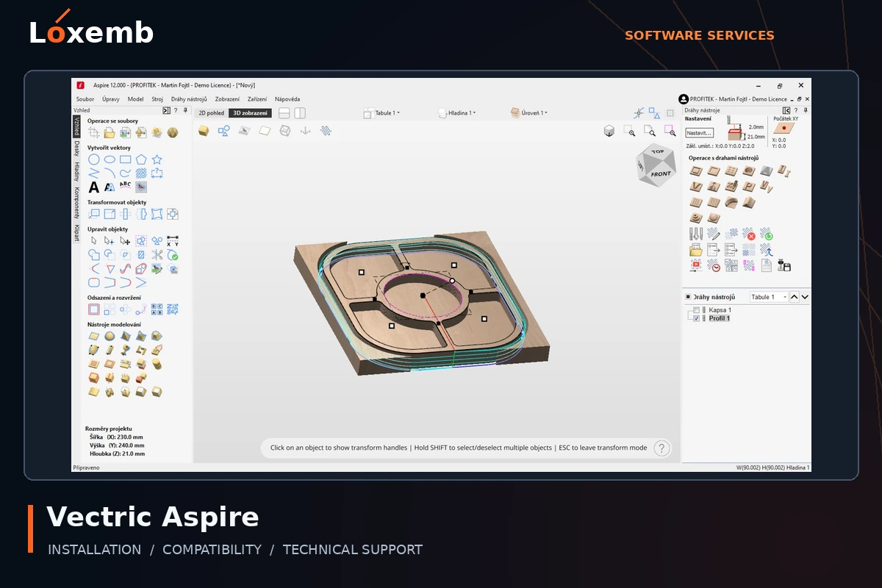Image resolution: width=882 pixels, height=588 pixels.
Task: Click the recalculate toolpath green icon
Action: coord(766,234)
